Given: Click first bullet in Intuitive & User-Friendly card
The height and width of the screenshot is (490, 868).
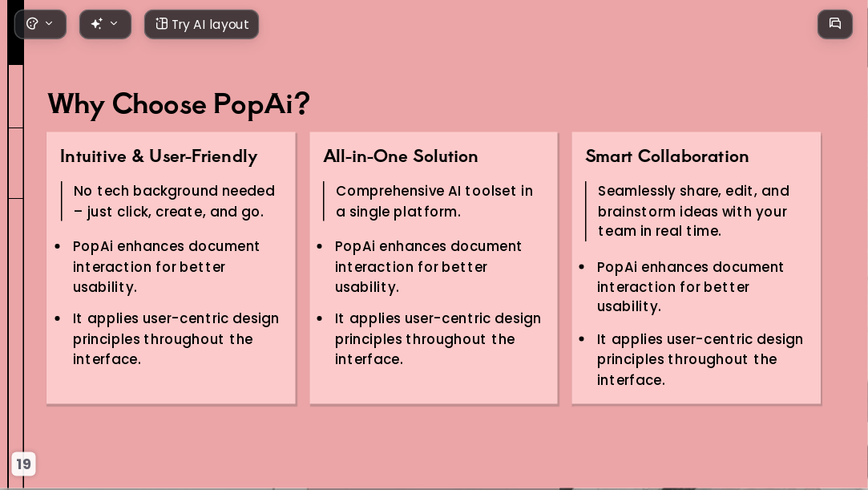Looking at the screenshot, I should pos(166,266).
